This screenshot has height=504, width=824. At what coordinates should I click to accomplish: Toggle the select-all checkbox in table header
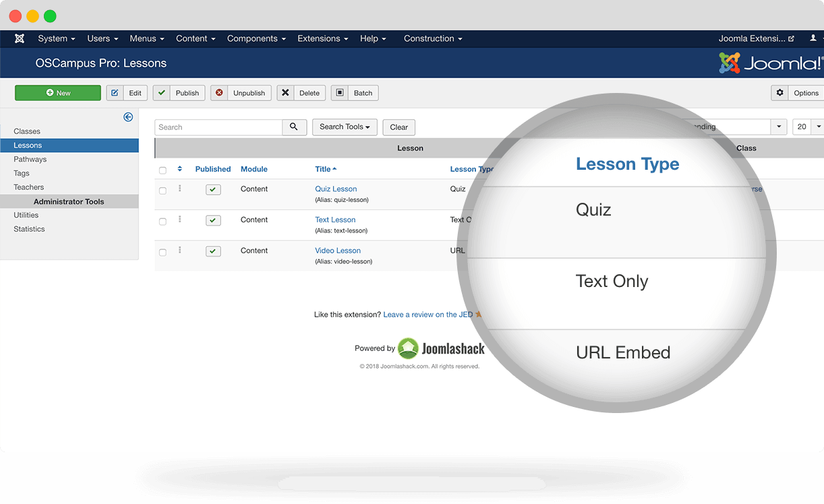(163, 170)
